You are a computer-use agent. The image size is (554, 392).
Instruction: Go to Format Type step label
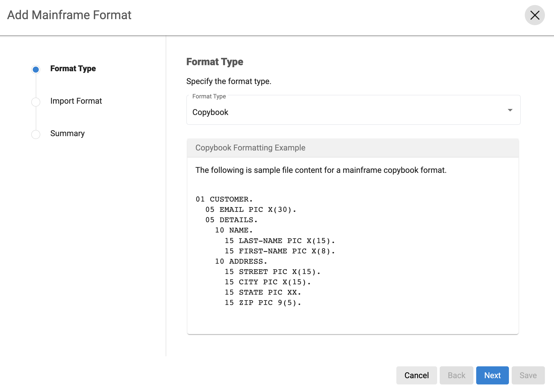[73, 68]
